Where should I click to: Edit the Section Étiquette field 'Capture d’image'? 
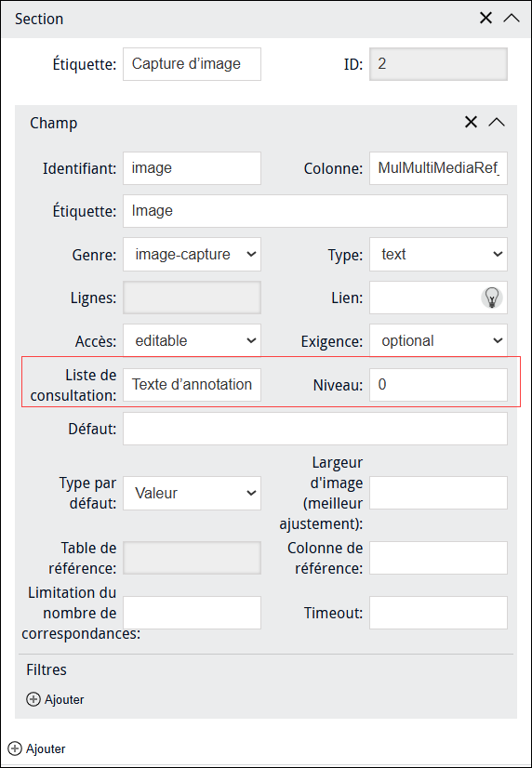[x=192, y=63]
